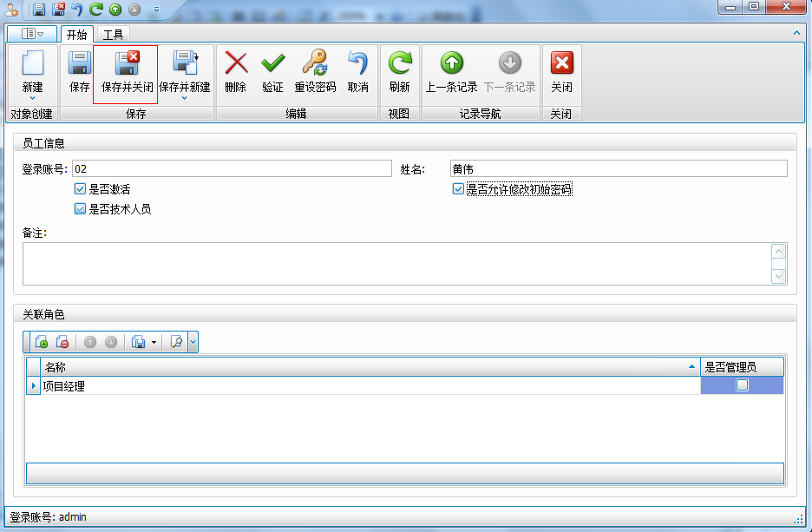Disable the 是否技术人员 checkbox
Image resolution: width=812 pixels, height=532 pixels.
(x=79, y=208)
